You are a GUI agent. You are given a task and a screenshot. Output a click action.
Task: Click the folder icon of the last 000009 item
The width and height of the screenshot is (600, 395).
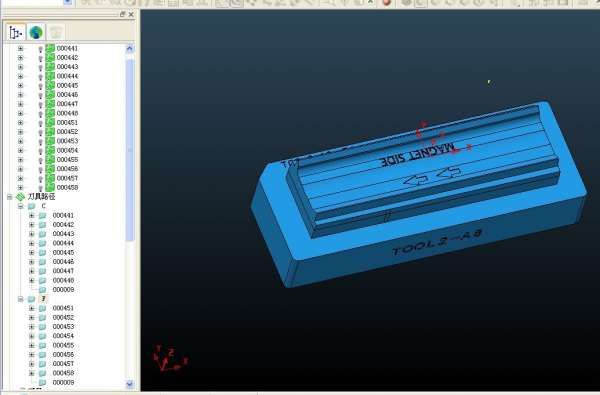[42, 382]
